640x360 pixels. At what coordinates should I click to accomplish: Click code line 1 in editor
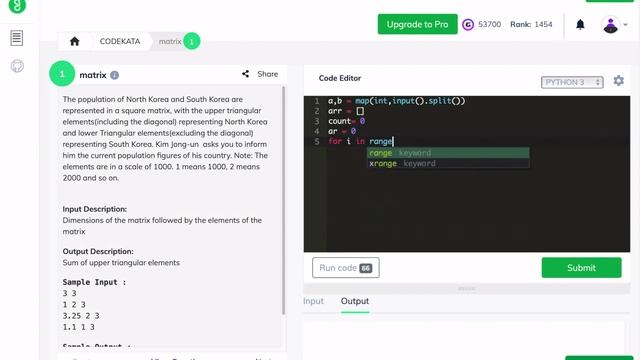coord(396,101)
